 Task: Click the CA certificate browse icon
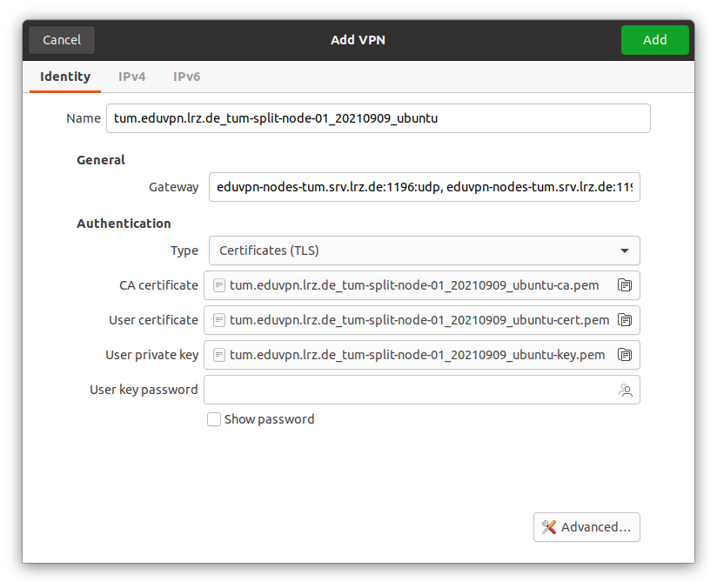coord(624,285)
